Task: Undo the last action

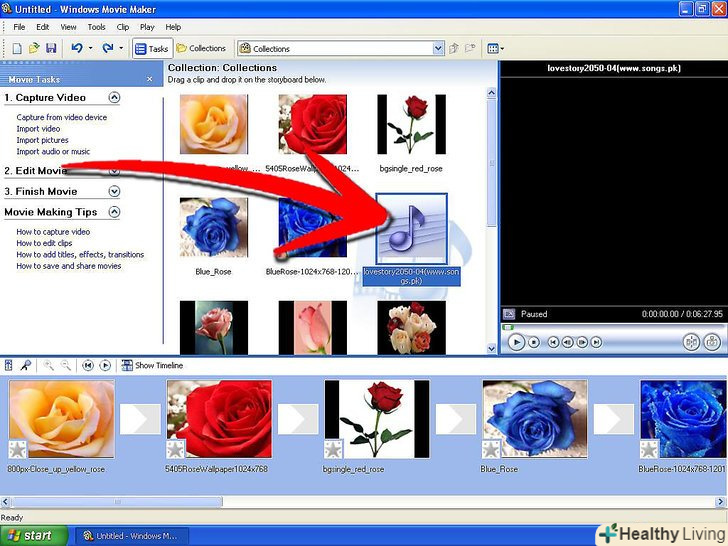Action: tap(77, 48)
